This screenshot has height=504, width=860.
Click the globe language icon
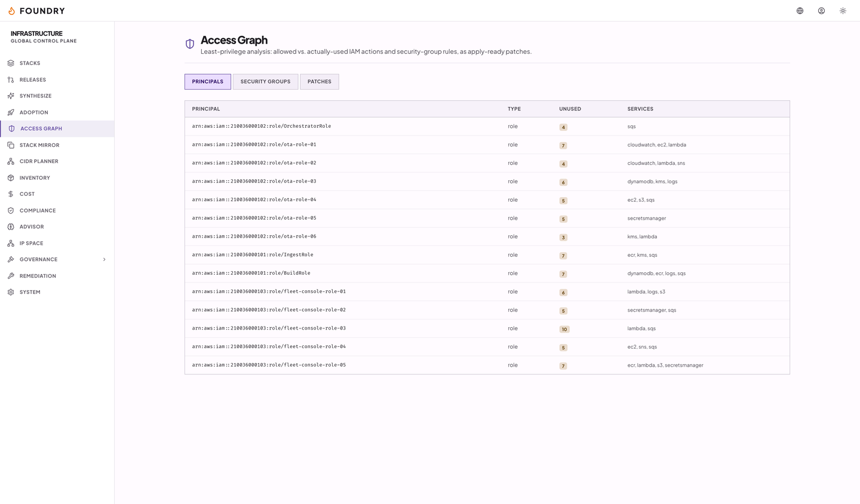tap(800, 11)
